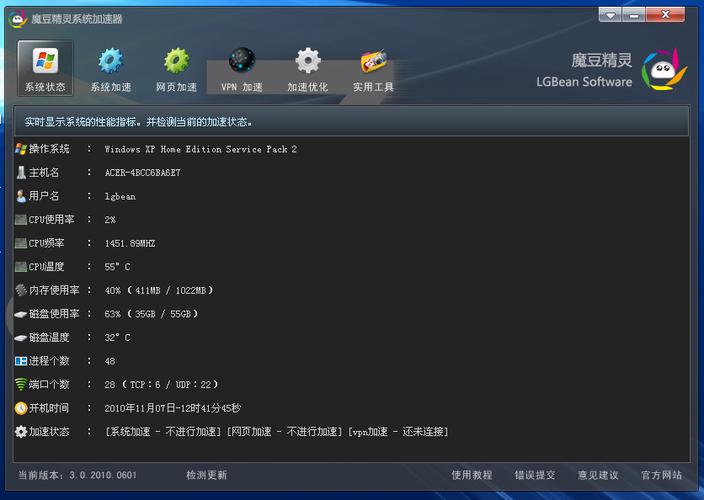Open 加速优化 white gear tab

(308, 69)
